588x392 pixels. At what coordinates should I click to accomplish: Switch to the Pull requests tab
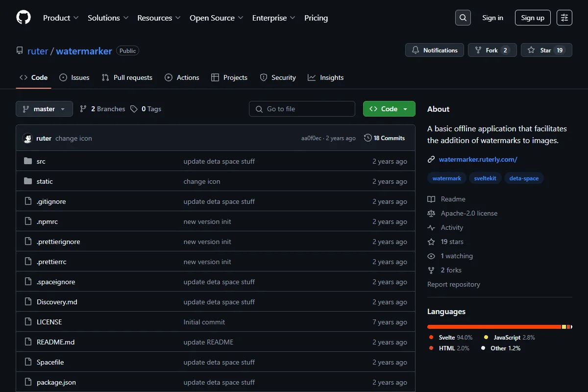coord(127,77)
